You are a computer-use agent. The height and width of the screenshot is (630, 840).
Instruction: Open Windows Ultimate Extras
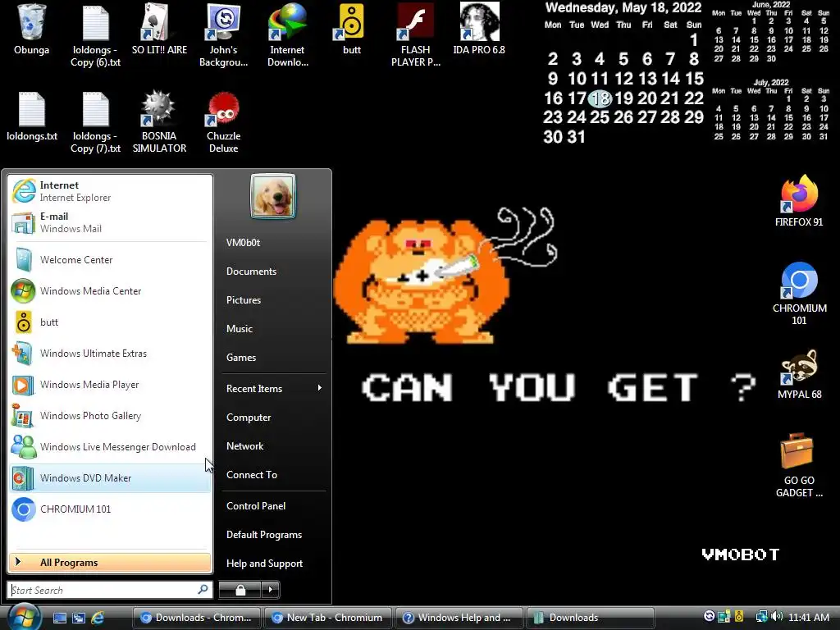(x=110, y=354)
